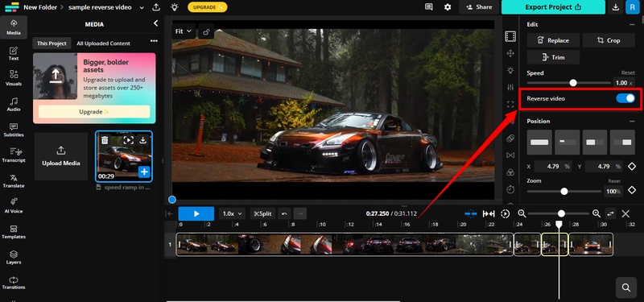Open the Layers panel

click(x=14, y=257)
